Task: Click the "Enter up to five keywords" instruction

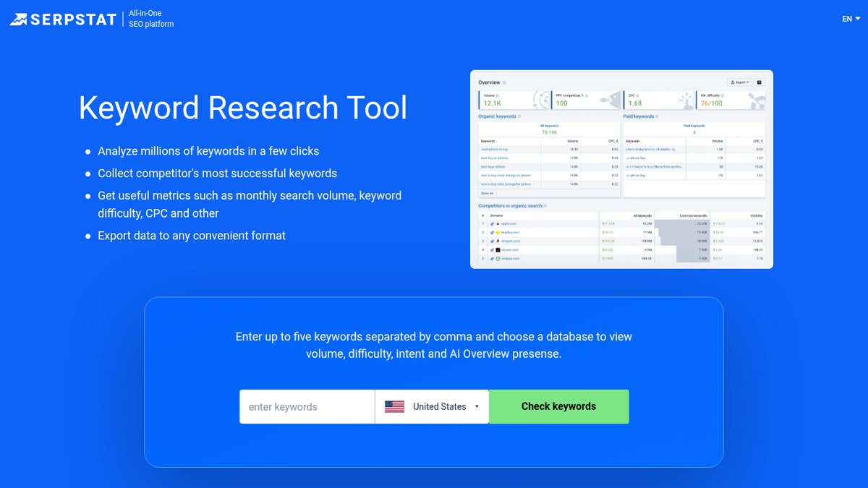Action: coord(434,346)
